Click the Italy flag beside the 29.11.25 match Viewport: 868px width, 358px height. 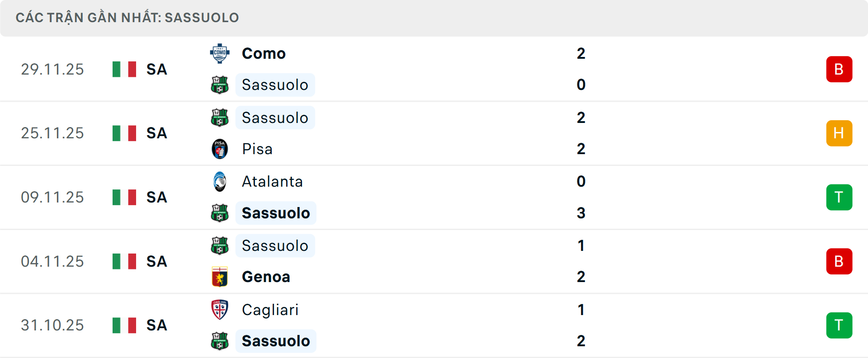[124, 69]
